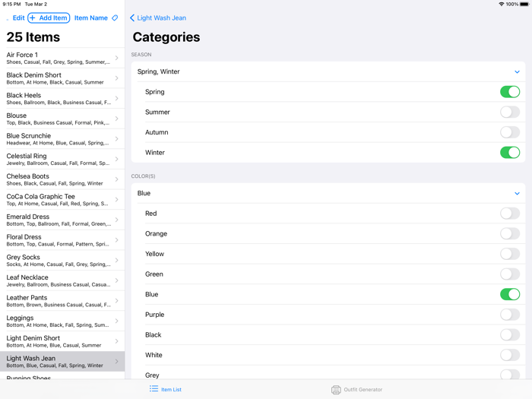Open Air Force 1 item disclosure chevron
The image size is (532, 399).
(x=117, y=58)
